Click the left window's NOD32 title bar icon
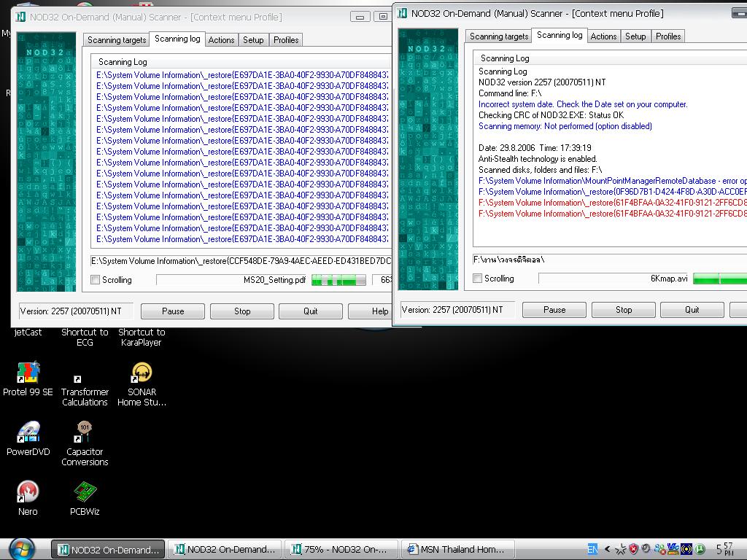 tap(21, 17)
